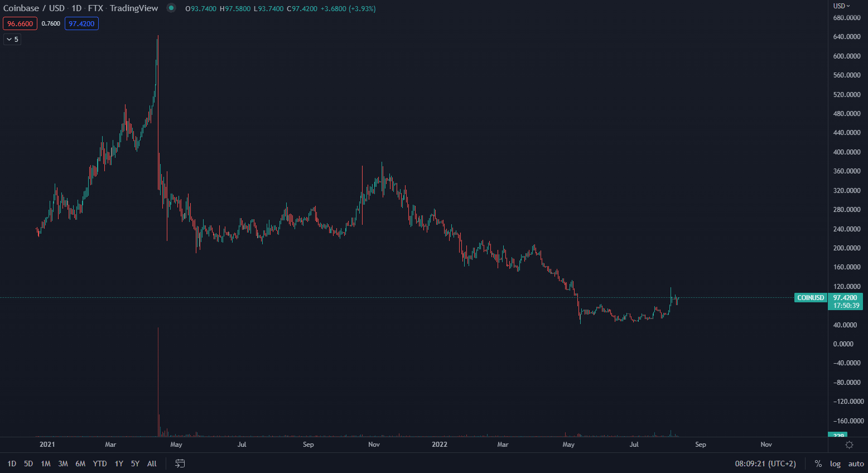
Task: Choose the 6M date range
Action: click(80, 464)
